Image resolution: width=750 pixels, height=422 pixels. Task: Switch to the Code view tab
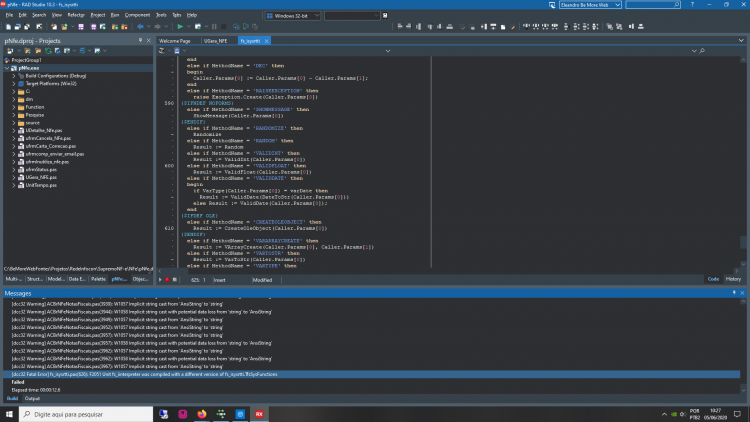point(713,279)
